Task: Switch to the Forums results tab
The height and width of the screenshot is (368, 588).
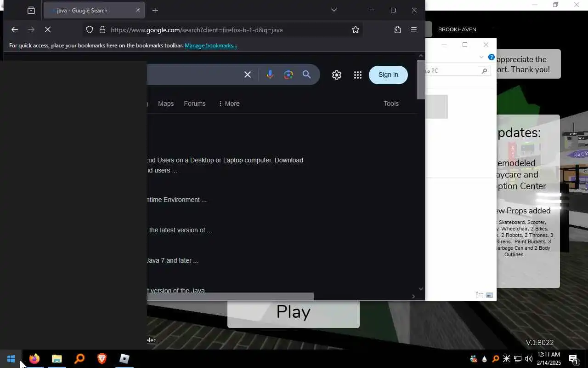Action: click(195, 103)
